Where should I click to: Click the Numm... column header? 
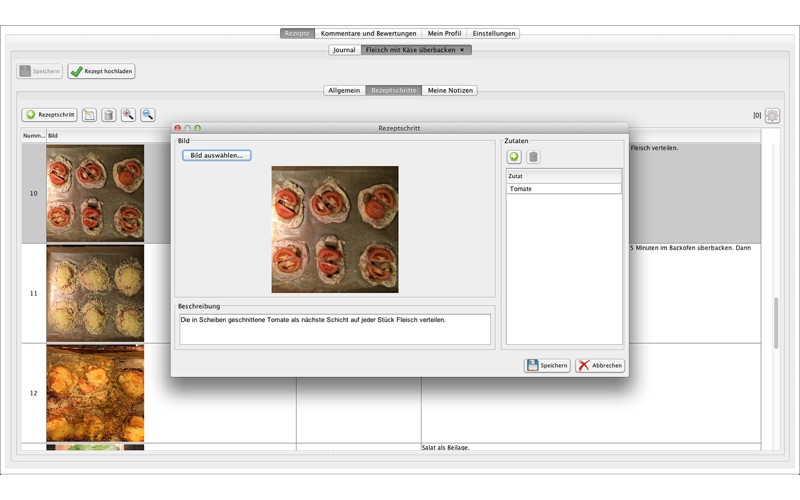click(x=34, y=136)
